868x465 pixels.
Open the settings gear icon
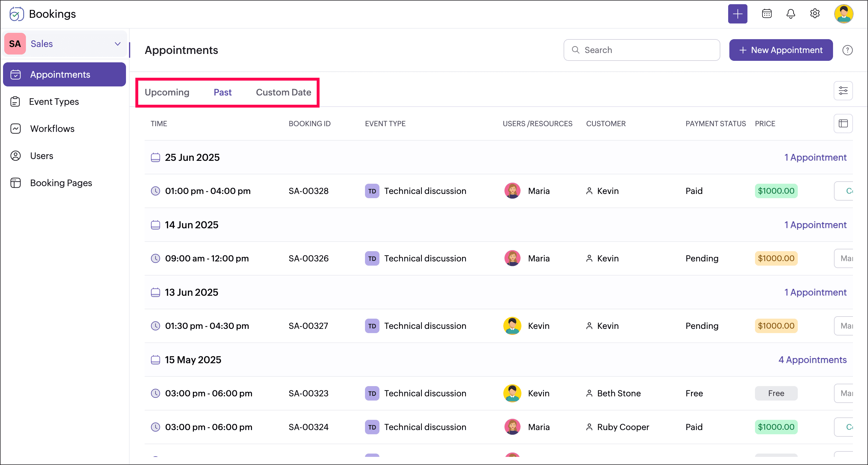[815, 14]
